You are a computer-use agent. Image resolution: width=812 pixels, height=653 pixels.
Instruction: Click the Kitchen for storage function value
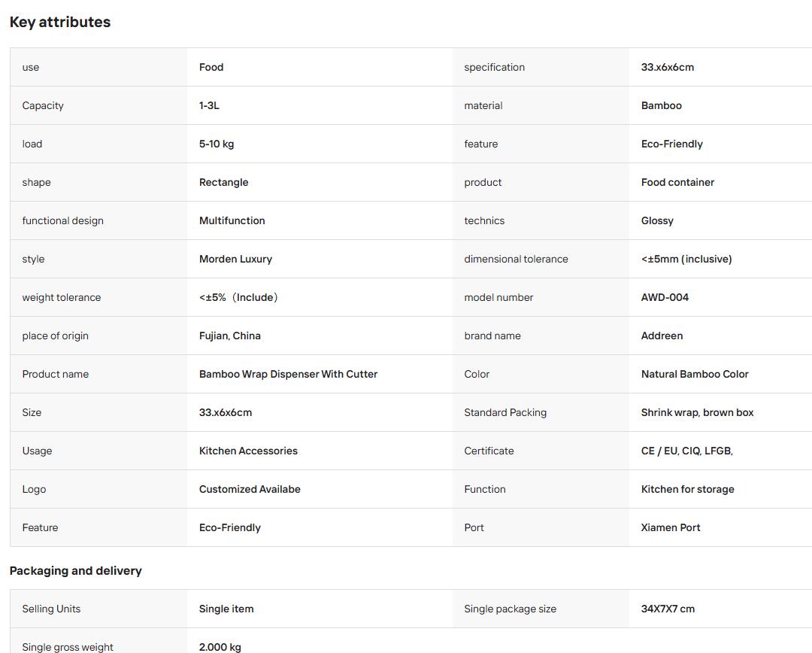click(x=688, y=489)
